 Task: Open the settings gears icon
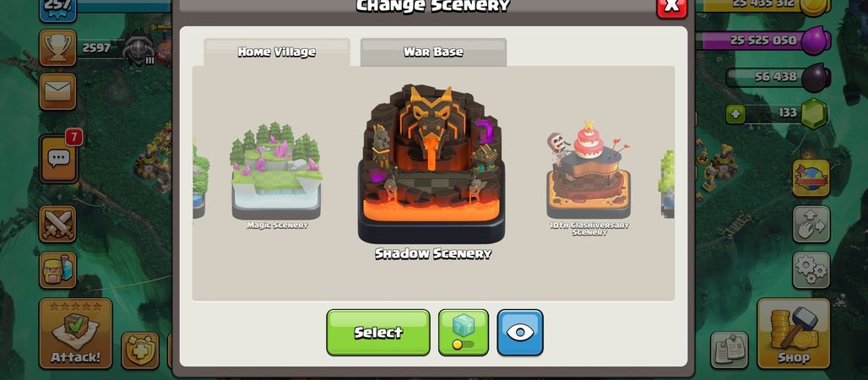coord(811,269)
